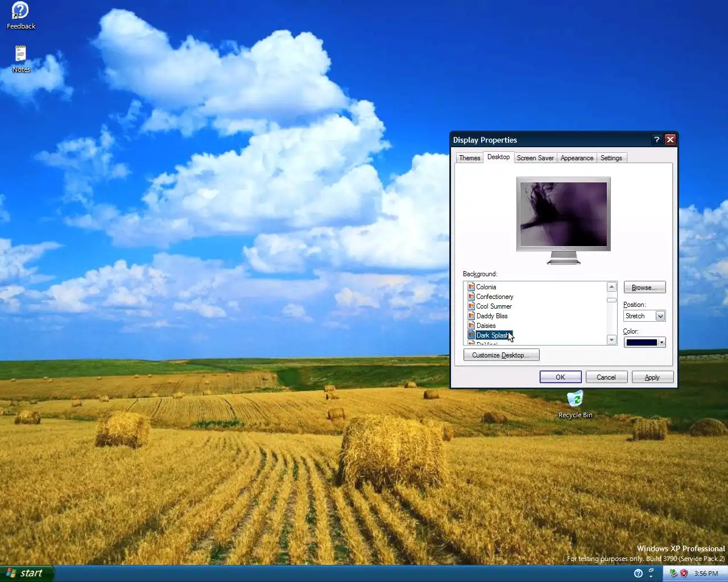
Task: Click the help question mark in title bar
Action: coord(657,140)
